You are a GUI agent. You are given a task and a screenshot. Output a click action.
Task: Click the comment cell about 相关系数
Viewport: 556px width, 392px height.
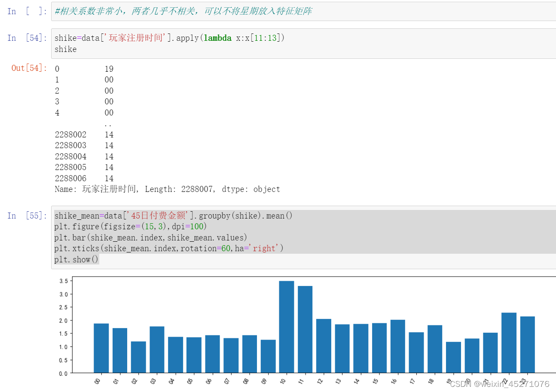click(x=303, y=11)
